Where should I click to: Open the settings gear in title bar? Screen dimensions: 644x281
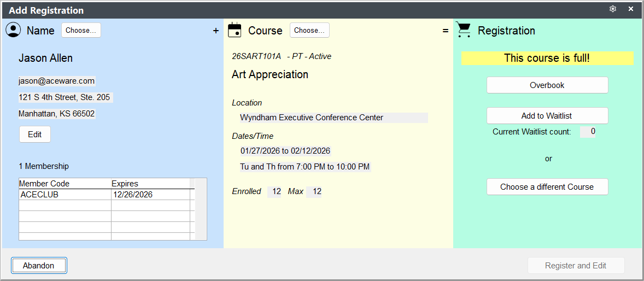[x=613, y=9]
